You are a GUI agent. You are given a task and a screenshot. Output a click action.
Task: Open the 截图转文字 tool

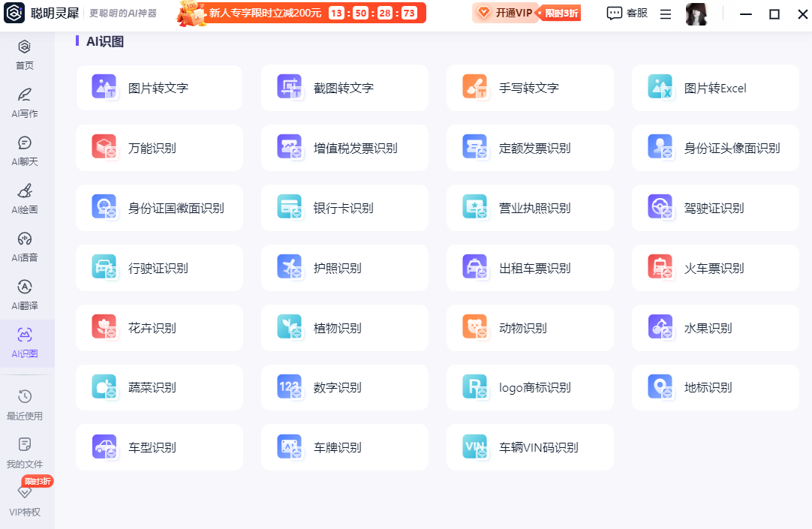344,88
